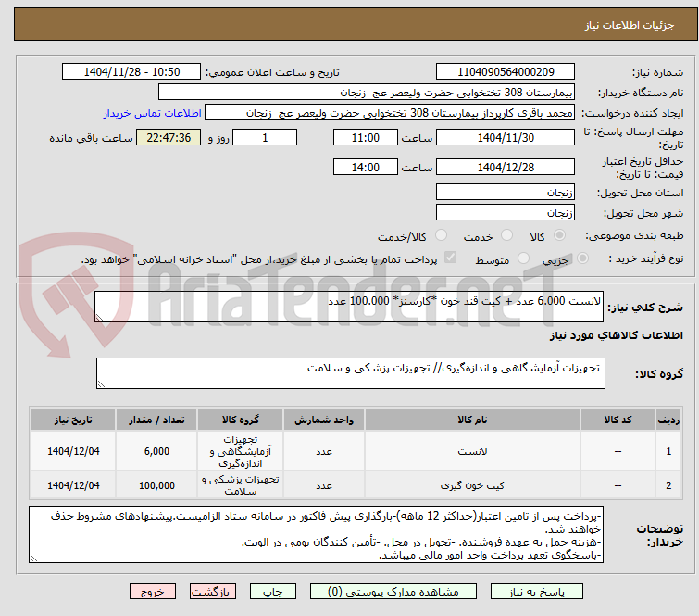Click the کیت خون گیری row date 1404/12/04
Viewport: 699px width, 616px height.
pyautogui.click(x=73, y=485)
